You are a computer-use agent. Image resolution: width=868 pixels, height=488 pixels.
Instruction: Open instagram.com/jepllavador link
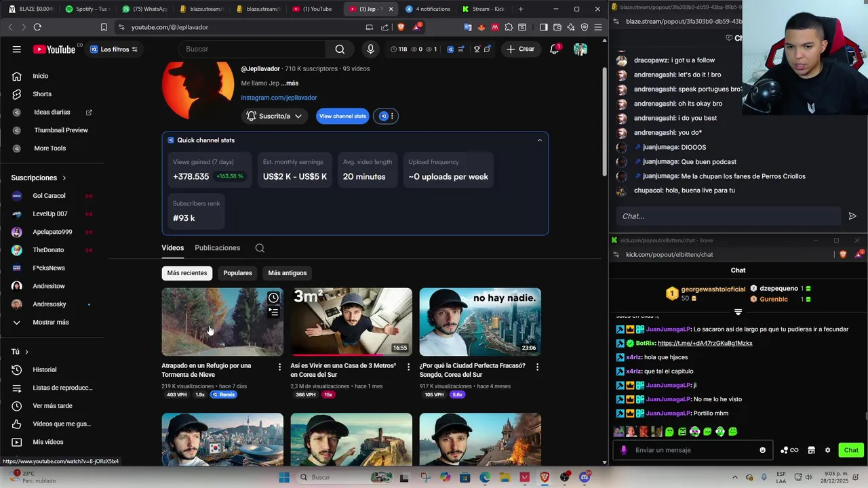click(x=279, y=98)
